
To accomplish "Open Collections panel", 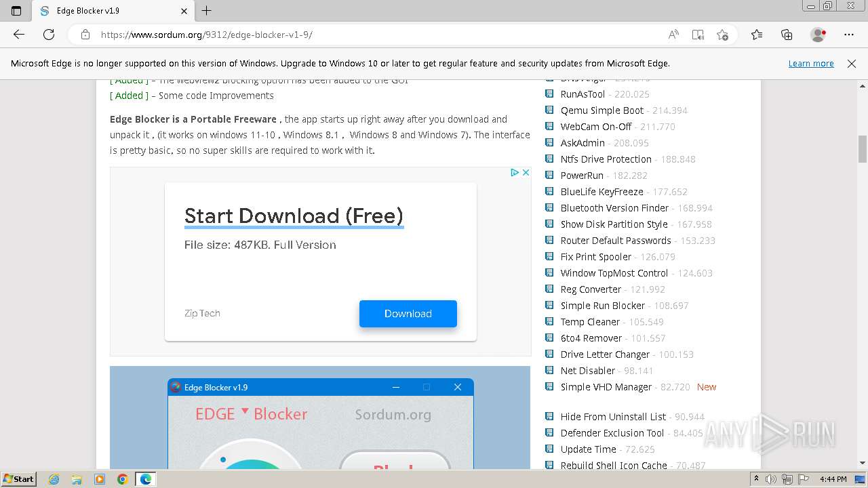I will tap(787, 35).
